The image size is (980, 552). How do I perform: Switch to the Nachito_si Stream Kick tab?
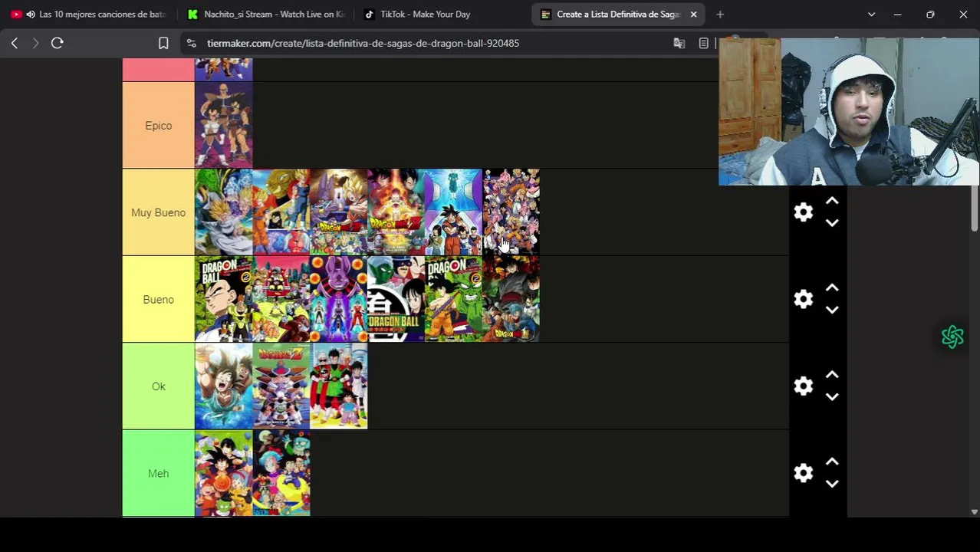click(x=265, y=15)
